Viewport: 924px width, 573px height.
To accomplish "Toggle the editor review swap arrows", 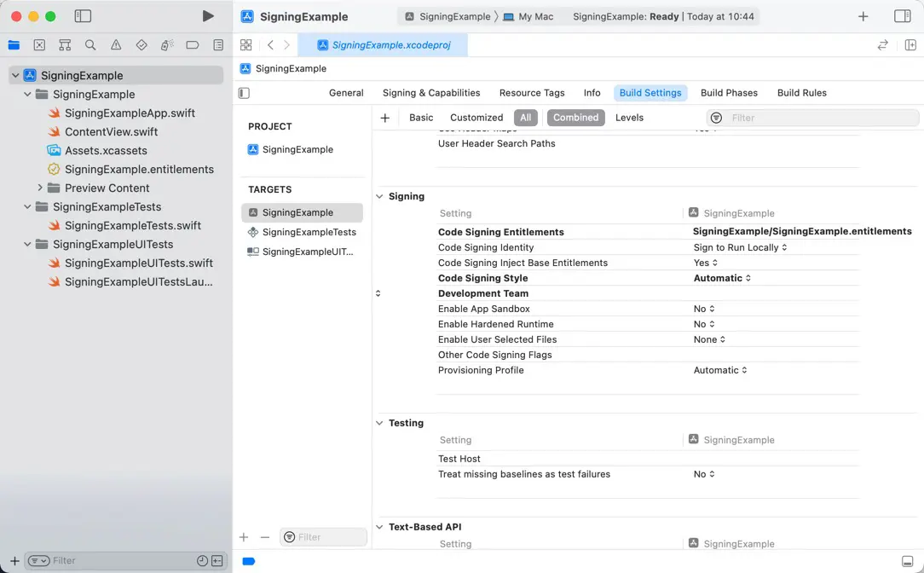I will tap(883, 45).
